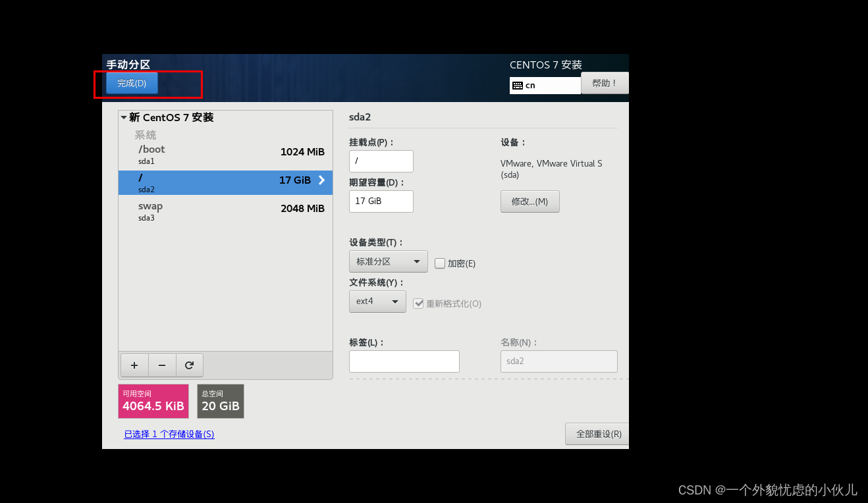Click the cn keyboard layout indicator
868x503 pixels.
click(545, 86)
